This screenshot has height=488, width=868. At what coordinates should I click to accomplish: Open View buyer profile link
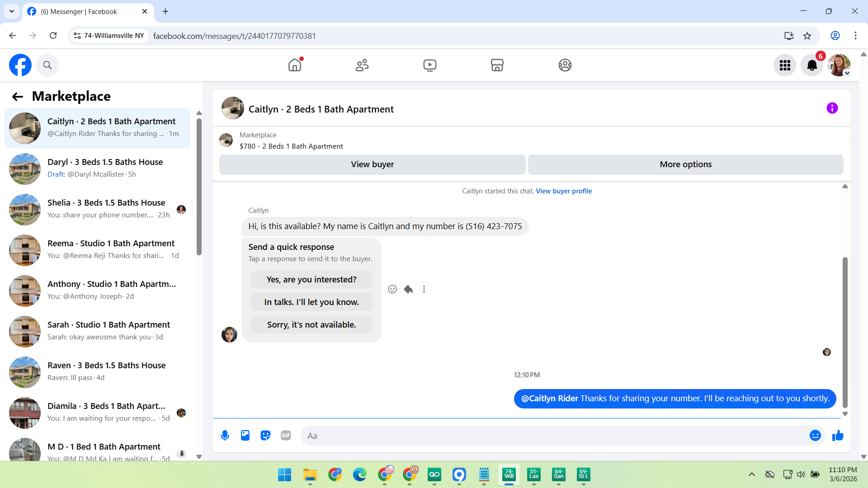coord(564,191)
